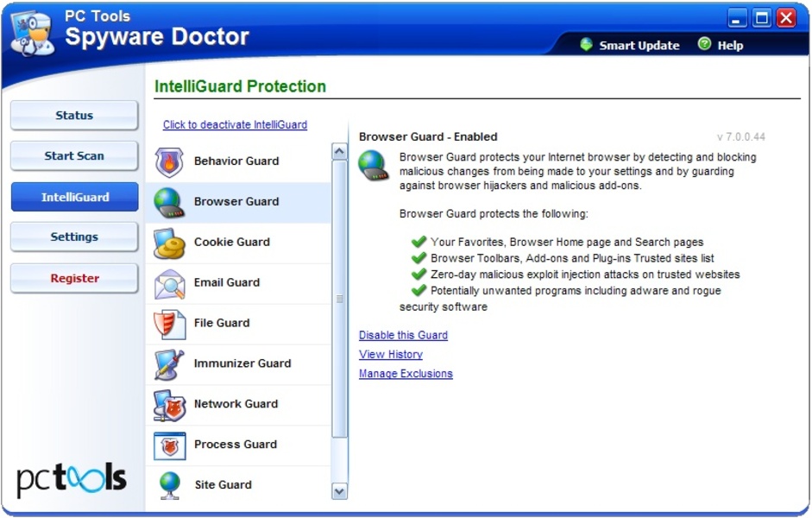This screenshot has height=518, width=812.
Task: Click the Immunizer Guard syringe icon
Action: point(169,364)
